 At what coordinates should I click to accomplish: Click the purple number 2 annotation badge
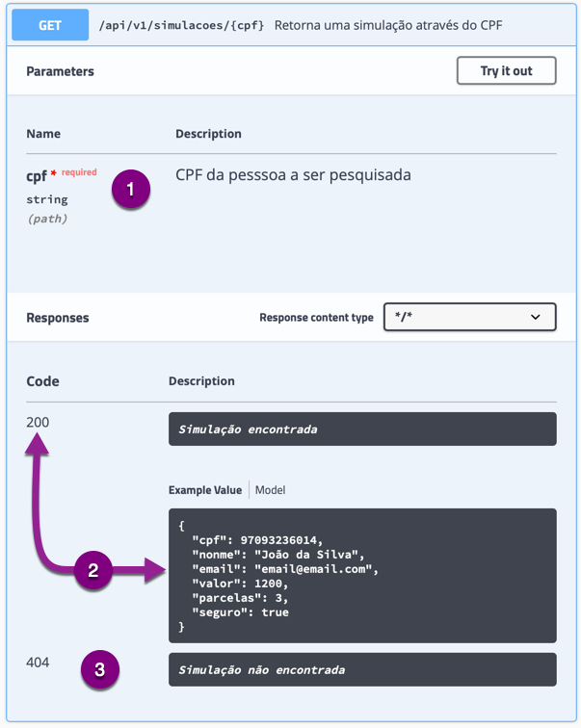[x=92, y=570]
